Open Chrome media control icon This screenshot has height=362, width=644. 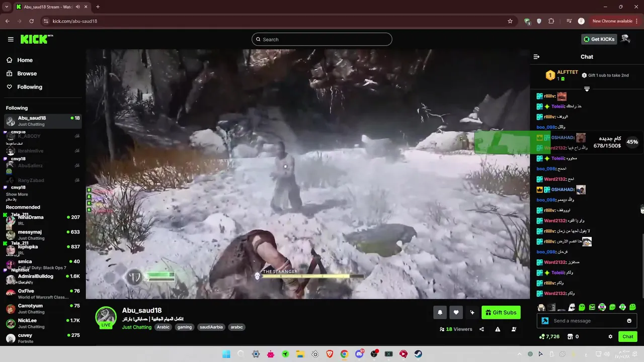[x=569, y=21]
